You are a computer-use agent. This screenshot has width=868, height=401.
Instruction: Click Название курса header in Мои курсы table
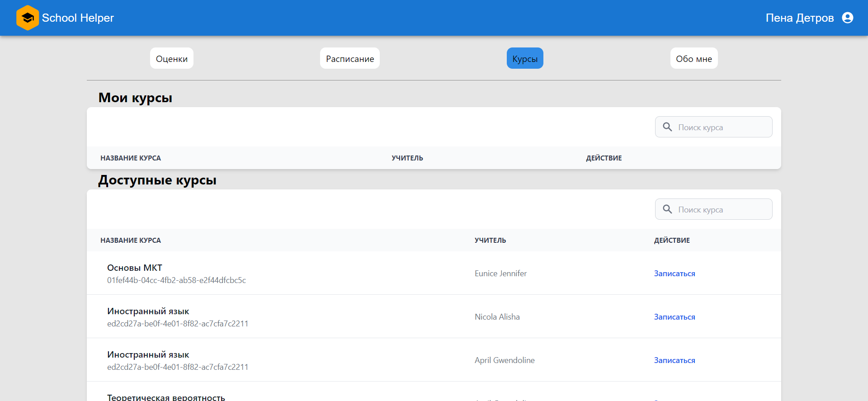click(131, 158)
